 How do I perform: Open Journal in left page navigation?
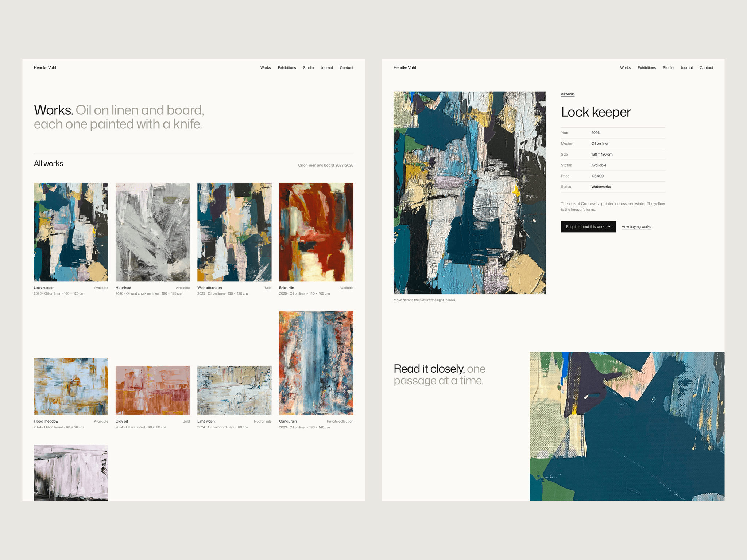click(x=327, y=68)
